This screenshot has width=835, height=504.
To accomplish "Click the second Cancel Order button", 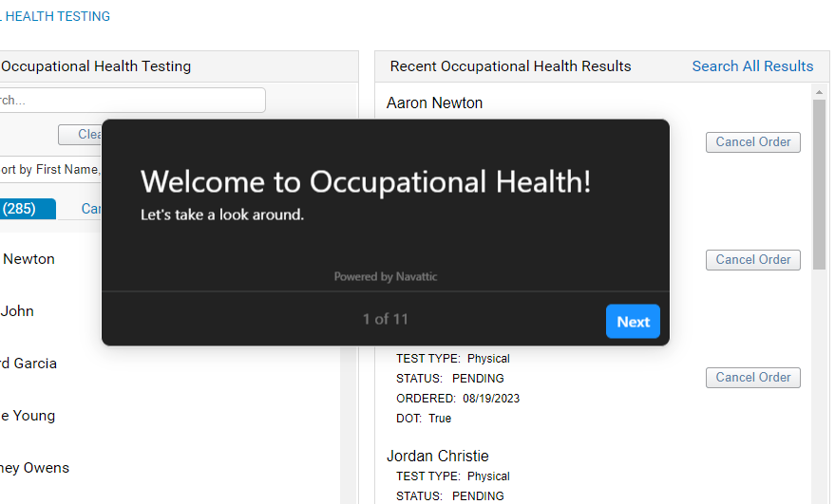I will [x=753, y=260].
